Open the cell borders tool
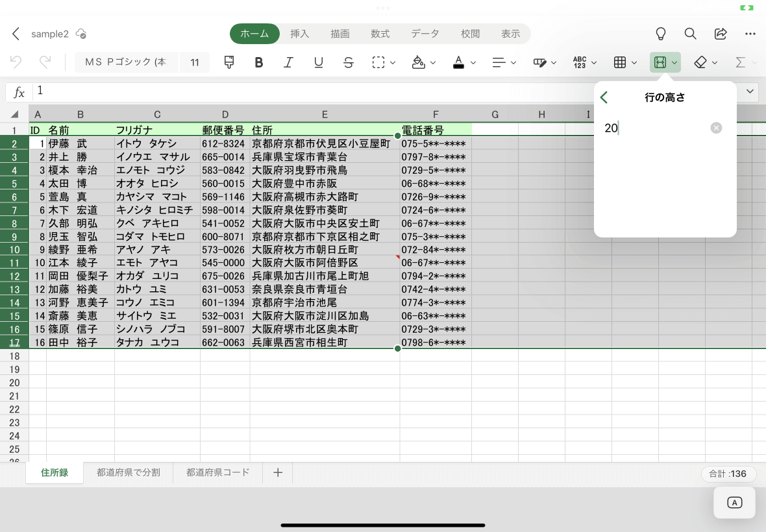The width and height of the screenshot is (766, 532). (x=378, y=62)
